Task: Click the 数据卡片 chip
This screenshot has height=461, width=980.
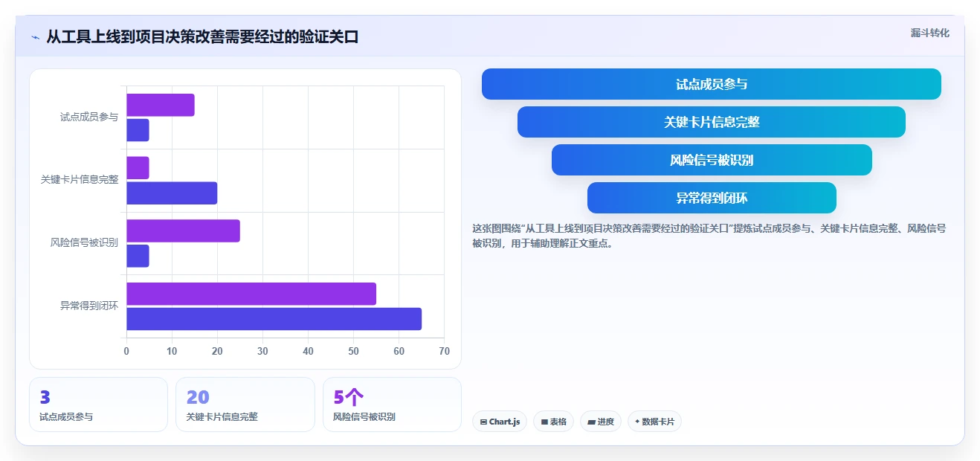Action: [x=654, y=422]
